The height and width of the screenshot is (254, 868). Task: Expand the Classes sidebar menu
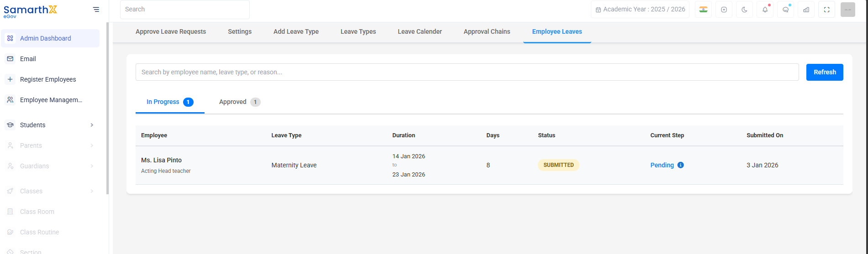50,191
